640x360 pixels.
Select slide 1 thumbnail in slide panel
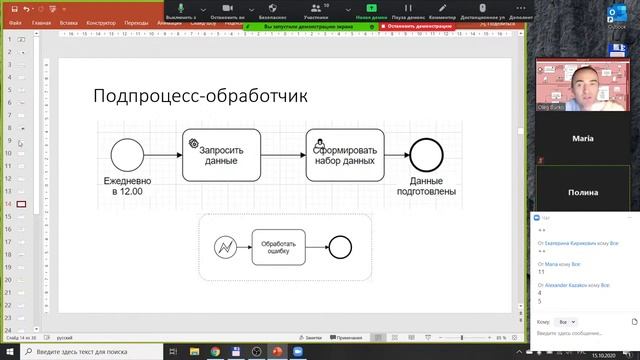point(21,40)
